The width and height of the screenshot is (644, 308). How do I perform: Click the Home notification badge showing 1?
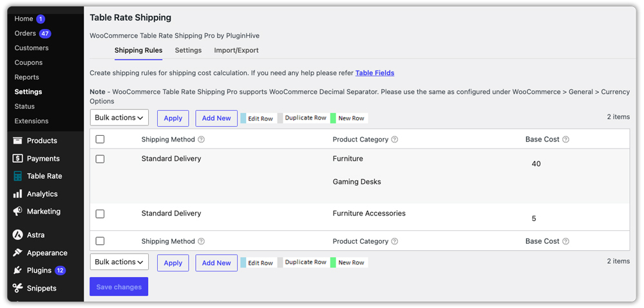[40, 19]
